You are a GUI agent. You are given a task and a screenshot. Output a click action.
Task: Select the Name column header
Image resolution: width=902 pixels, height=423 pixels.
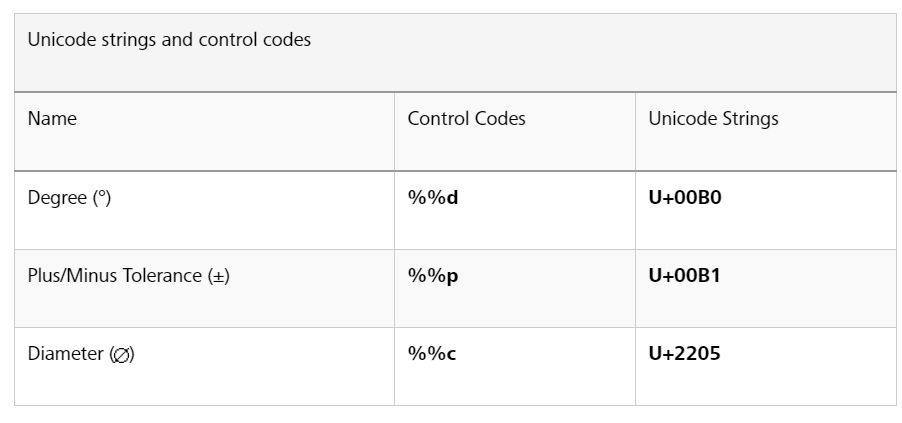point(52,119)
